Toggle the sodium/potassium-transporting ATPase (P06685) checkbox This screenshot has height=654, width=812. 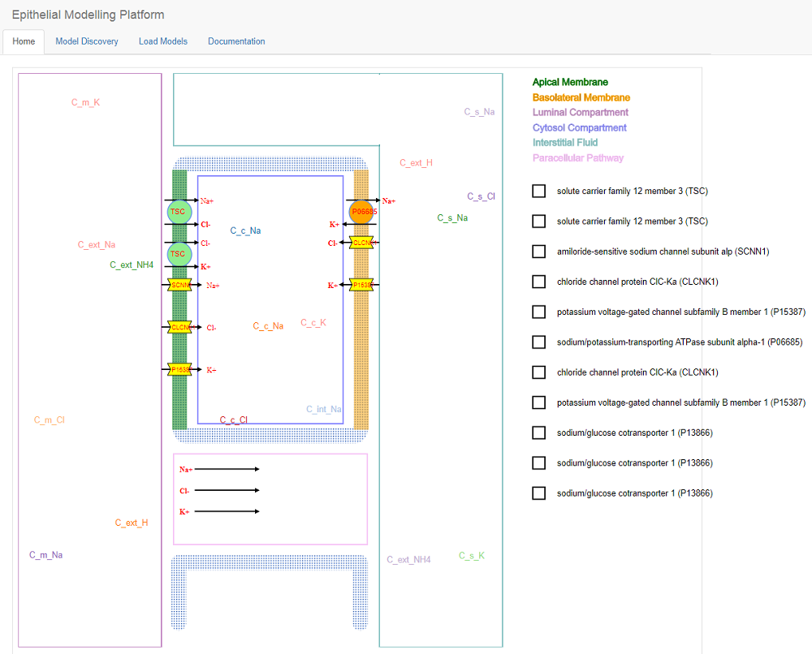[x=538, y=342]
